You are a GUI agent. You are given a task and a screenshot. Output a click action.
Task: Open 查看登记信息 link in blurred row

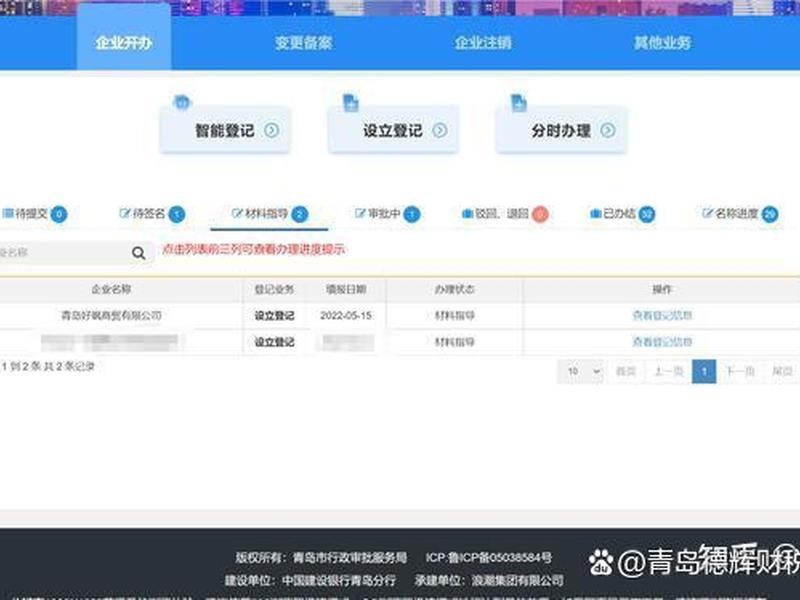tap(662, 341)
